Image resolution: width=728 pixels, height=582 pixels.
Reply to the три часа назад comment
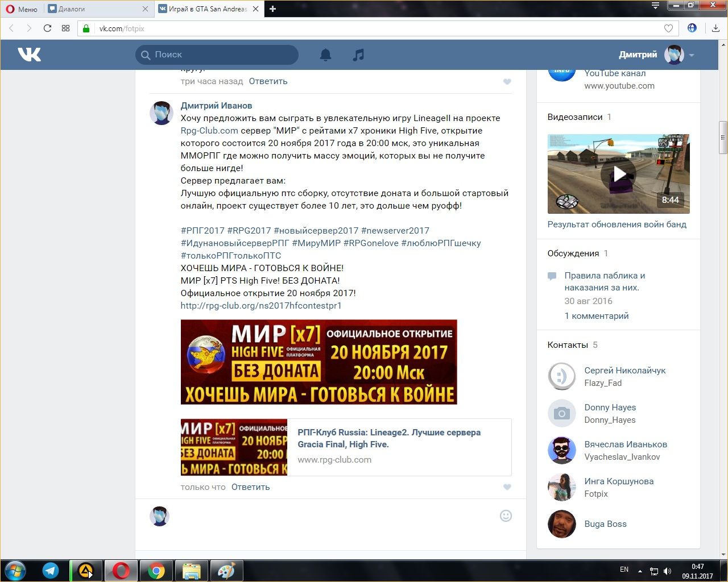268,81
